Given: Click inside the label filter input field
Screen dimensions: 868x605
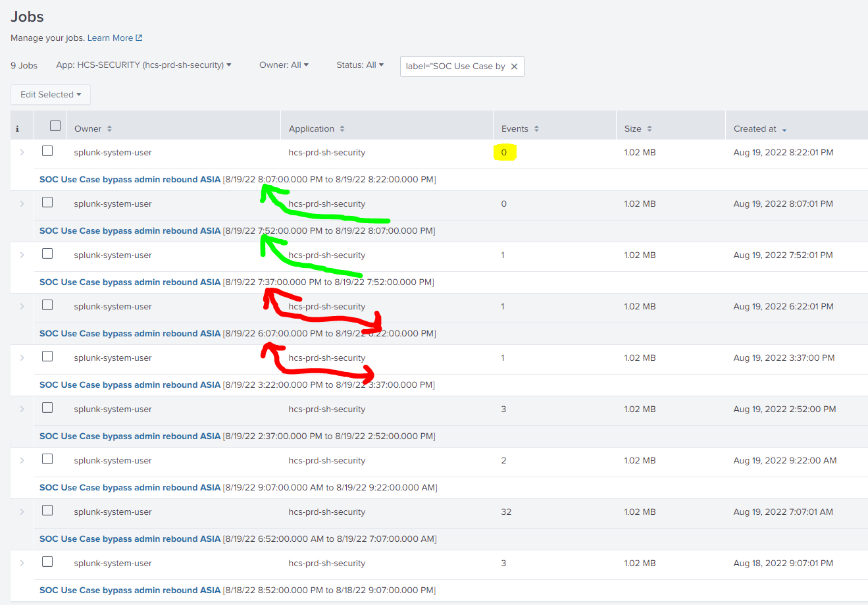Looking at the screenshot, I should pyautogui.click(x=454, y=66).
